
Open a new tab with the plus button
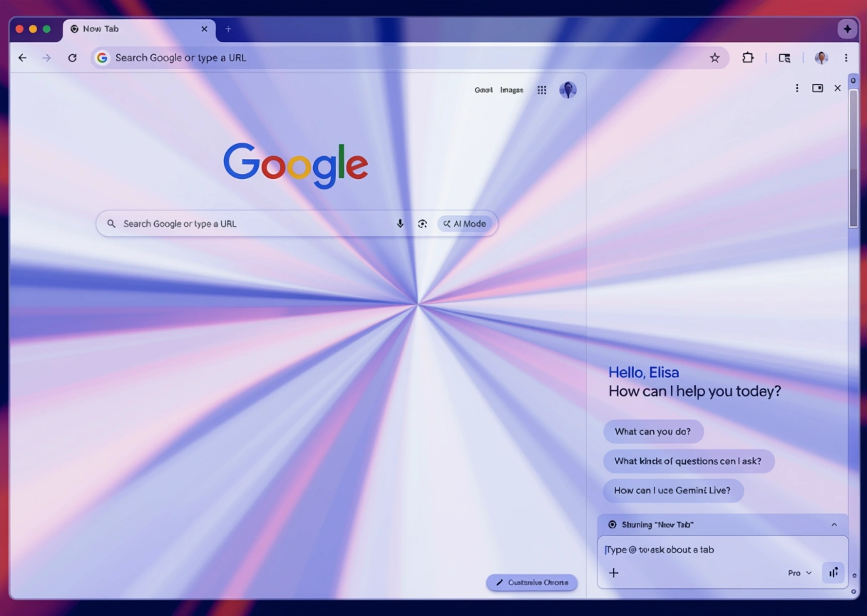click(x=228, y=29)
